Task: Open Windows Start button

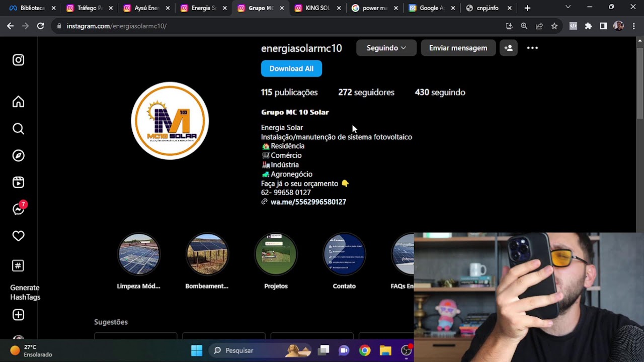Action: [197, 350]
